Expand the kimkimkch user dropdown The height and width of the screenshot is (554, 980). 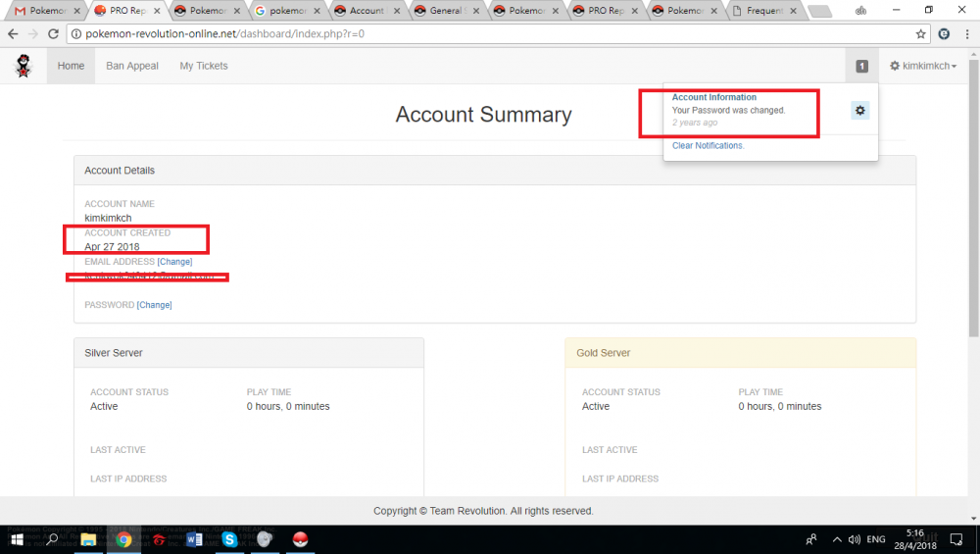click(x=922, y=66)
